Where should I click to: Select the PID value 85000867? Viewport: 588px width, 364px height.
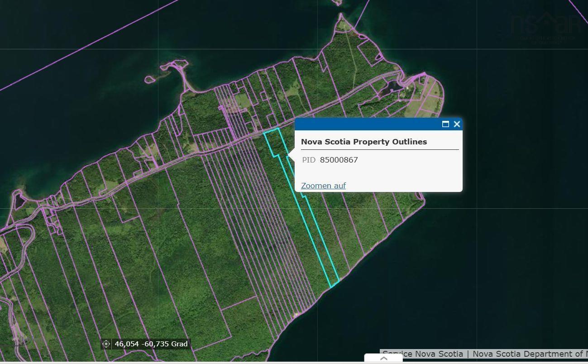(339, 160)
